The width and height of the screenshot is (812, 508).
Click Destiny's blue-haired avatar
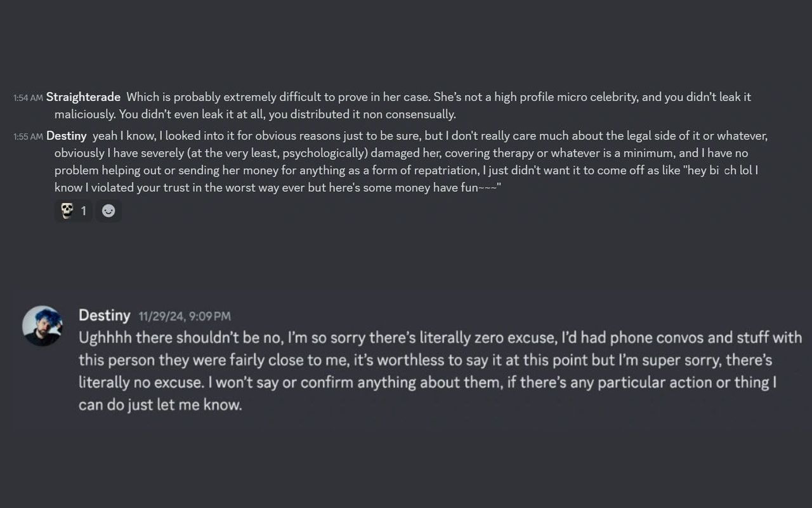coord(43,325)
